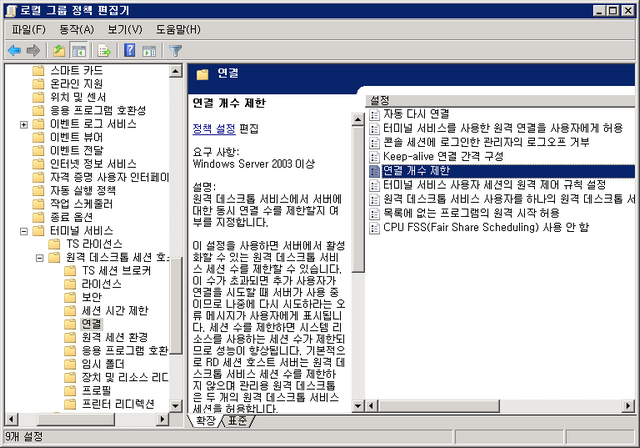Switch to the 확장 tab

point(205,421)
